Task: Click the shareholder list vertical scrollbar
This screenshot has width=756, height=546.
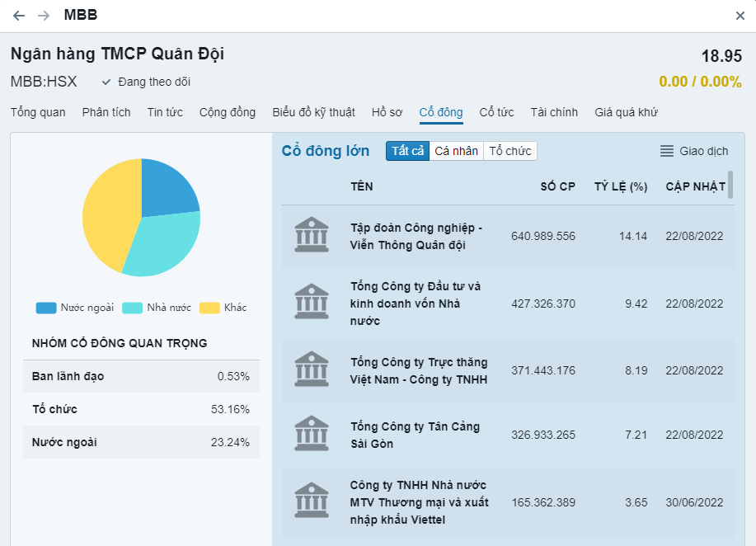Action: click(730, 185)
